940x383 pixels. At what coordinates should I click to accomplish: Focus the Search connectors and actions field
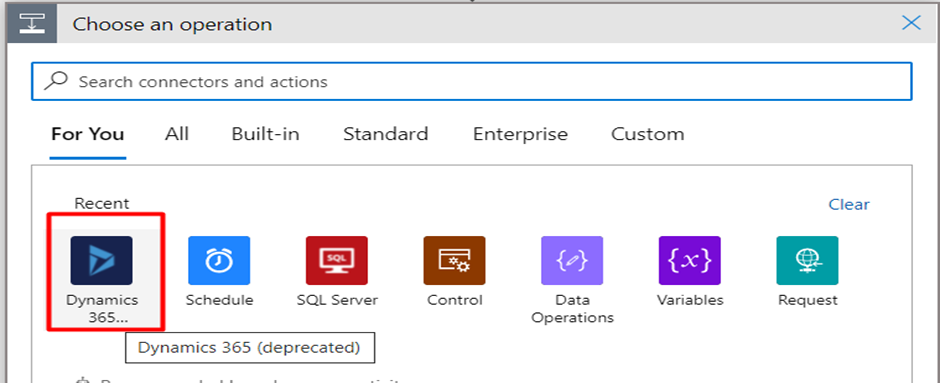click(x=472, y=81)
